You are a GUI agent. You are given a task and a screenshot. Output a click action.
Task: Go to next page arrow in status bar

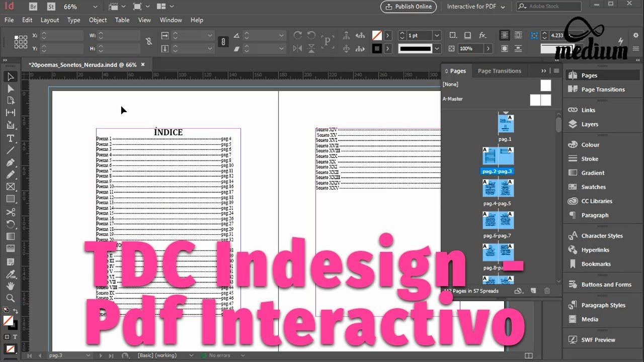tap(101, 355)
